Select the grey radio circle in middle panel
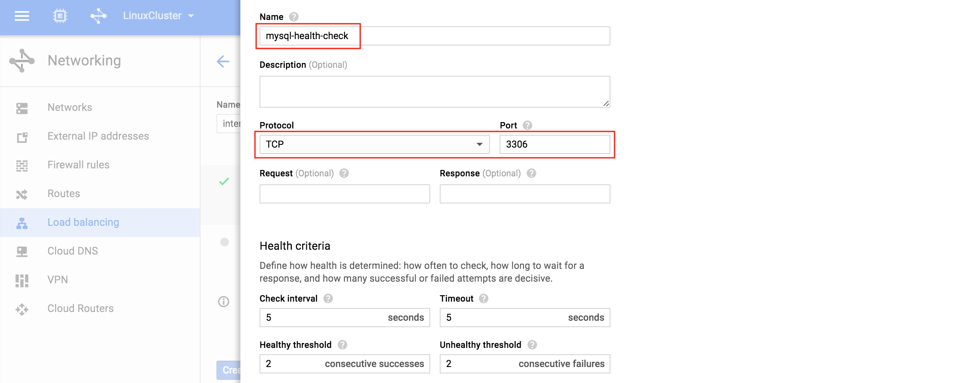The image size is (980, 383). click(x=224, y=242)
